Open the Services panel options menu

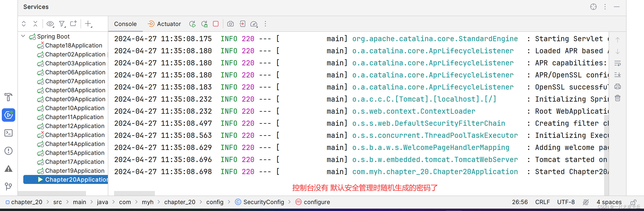(x=605, y=7)
